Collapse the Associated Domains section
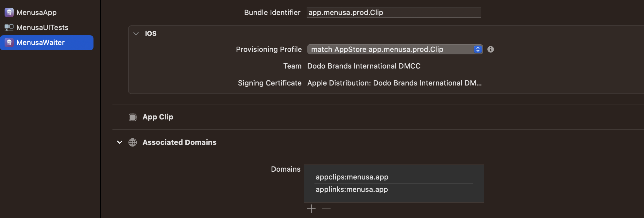644x218 pixels. tap(120, 142)
